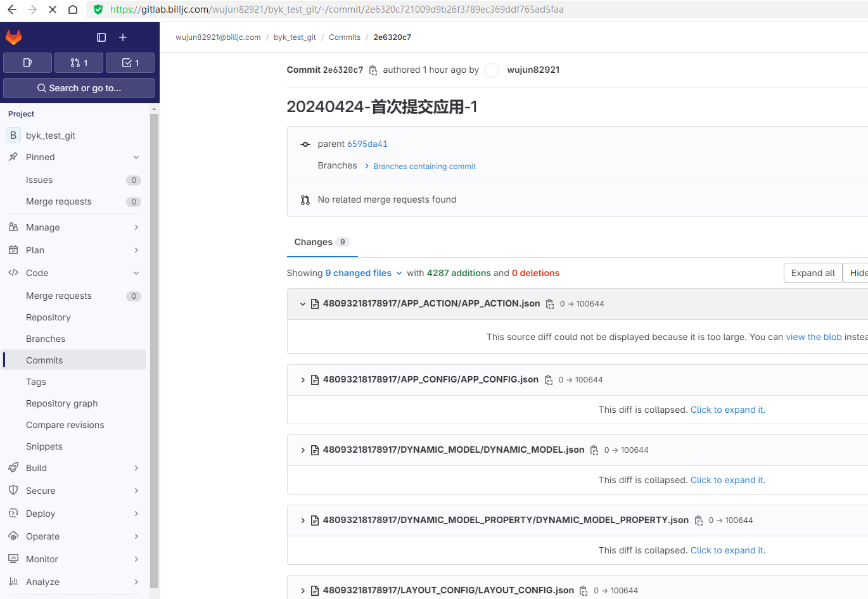Open Commits in sidebar
Viewport: 868px width, 599px height.
(75, 360)
